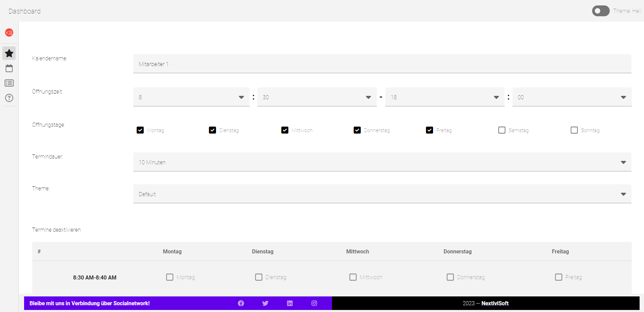
Task: Click the star favorites icon in sidebar
Action: pos(9,53)
